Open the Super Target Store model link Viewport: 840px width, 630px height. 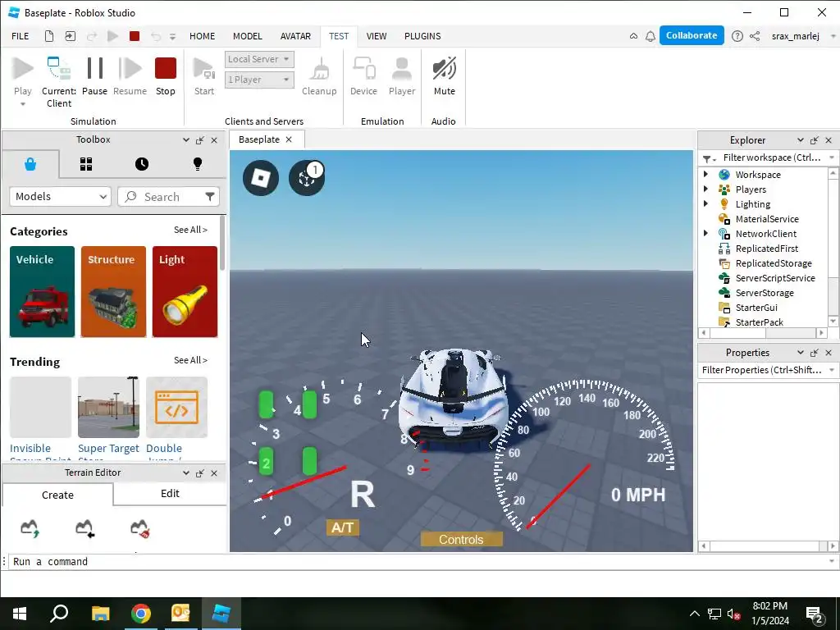[108, 449]
